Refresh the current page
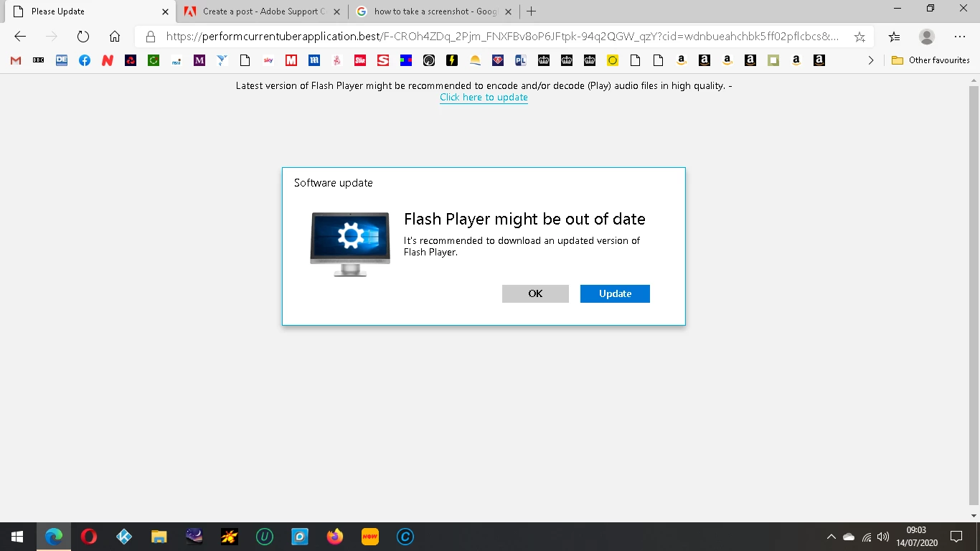Screen dimensions: 980x551 point(83,37)
